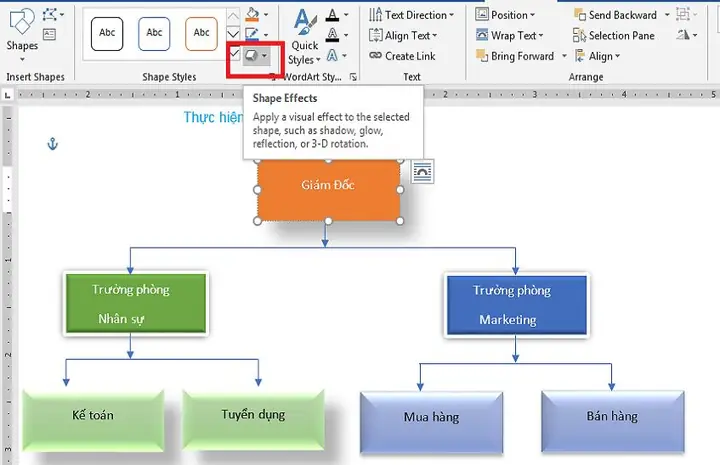The image size is (720, 465).
Task: Expand the Wrap Text dropdown
Action: click(x=510, y=35)
